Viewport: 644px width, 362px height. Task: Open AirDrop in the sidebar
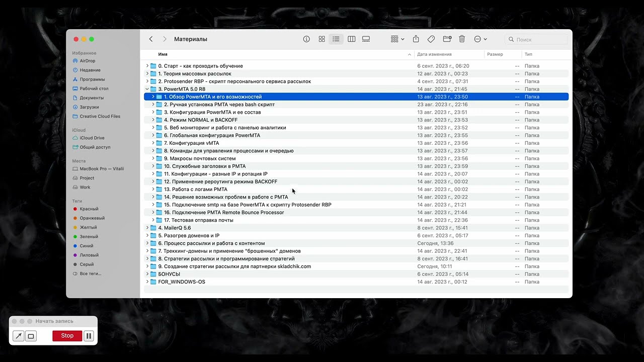(x=87, y=61)
